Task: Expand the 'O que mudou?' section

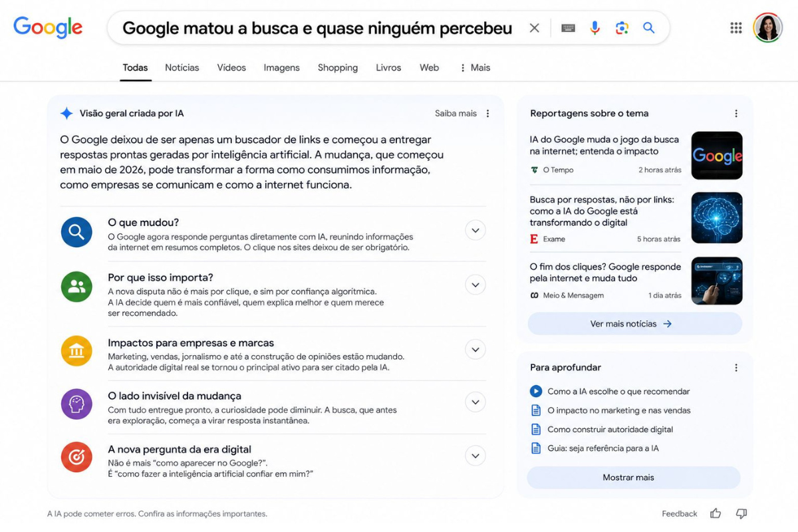Action: point(475,231)
